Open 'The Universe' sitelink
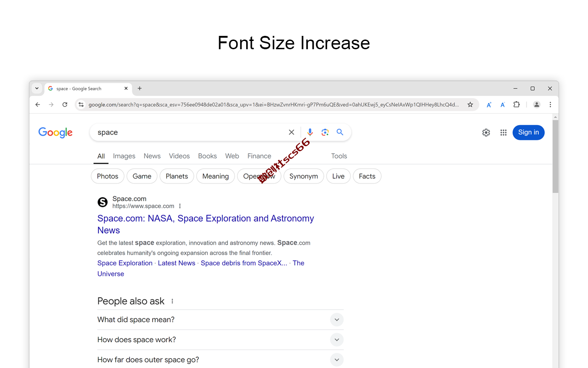This screenshot has width=588, height=368. 201,268
